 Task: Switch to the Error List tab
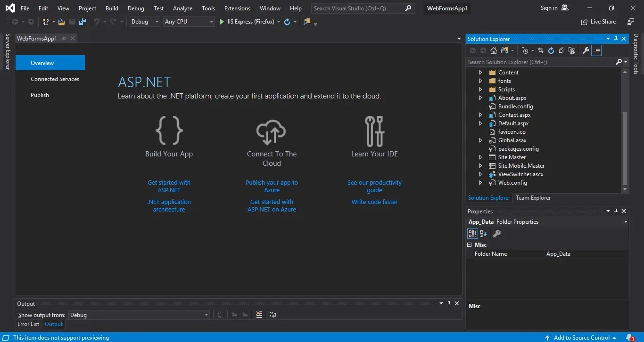(28, 324)
